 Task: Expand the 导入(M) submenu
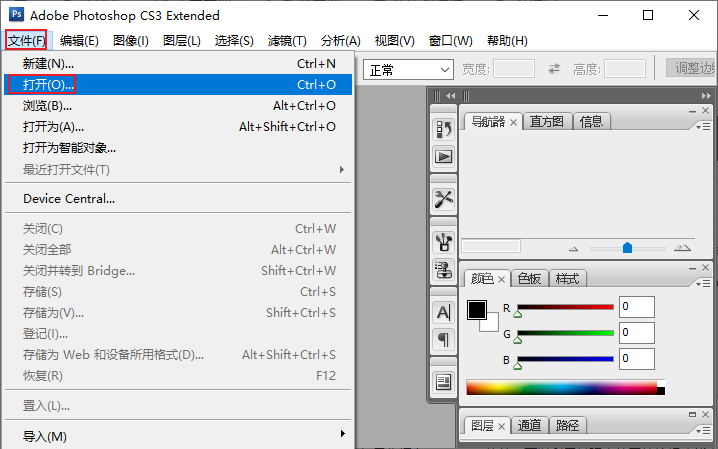point(178,436)
